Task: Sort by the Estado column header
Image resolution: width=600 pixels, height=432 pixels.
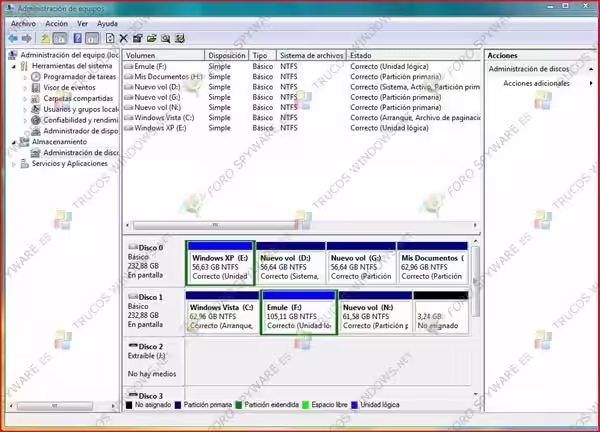Action: pyautogui.click(x=413, y=55)
